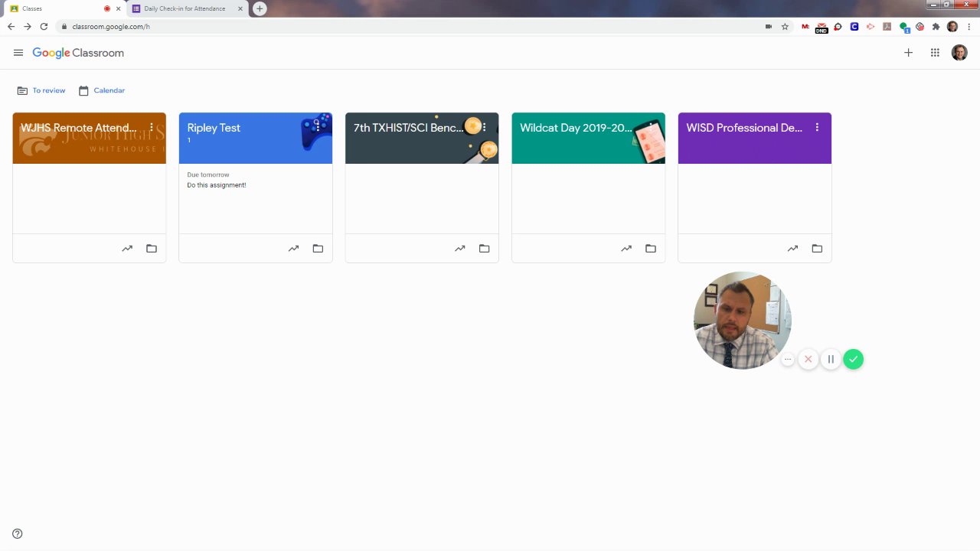Cancel recording with the red X button

(808, 359)
